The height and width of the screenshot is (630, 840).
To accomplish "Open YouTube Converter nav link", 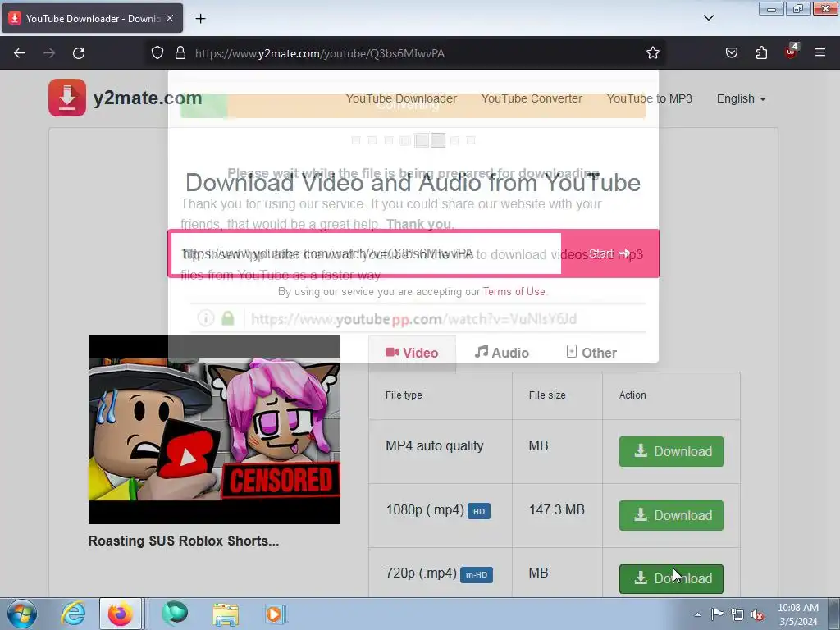I will (532, 98).
